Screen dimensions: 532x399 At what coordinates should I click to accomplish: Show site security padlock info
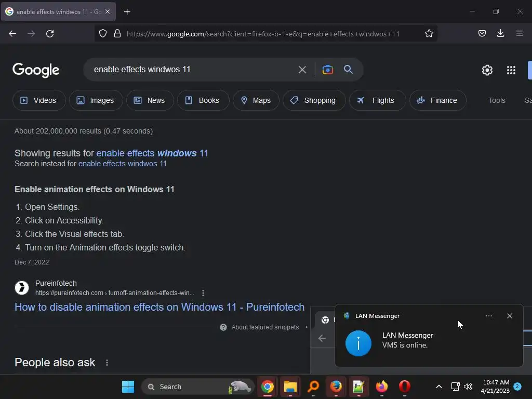click(117, 34)
